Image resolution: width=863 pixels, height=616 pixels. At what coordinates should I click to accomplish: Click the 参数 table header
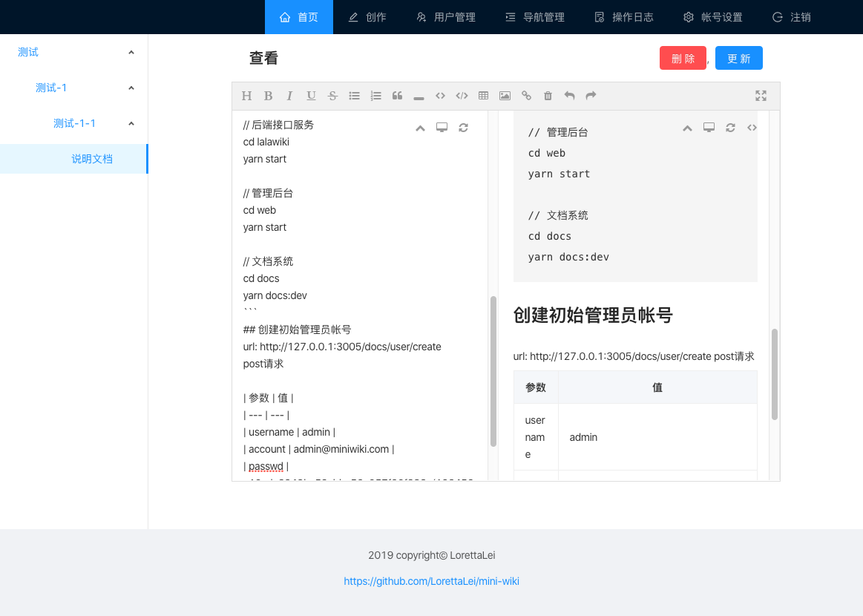coord(536,387)
